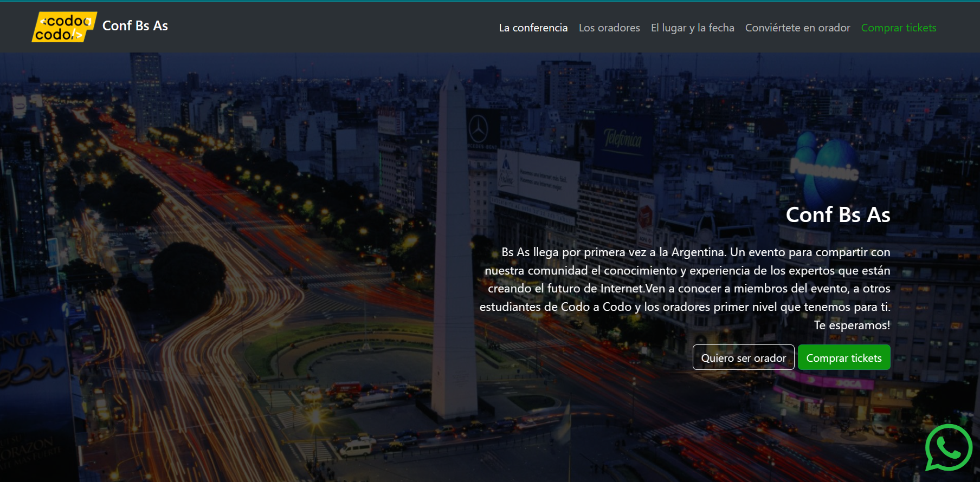Open El lugar y la fecha link
Viewport: 980px width, 482px height.
click(x=693, y=28)
